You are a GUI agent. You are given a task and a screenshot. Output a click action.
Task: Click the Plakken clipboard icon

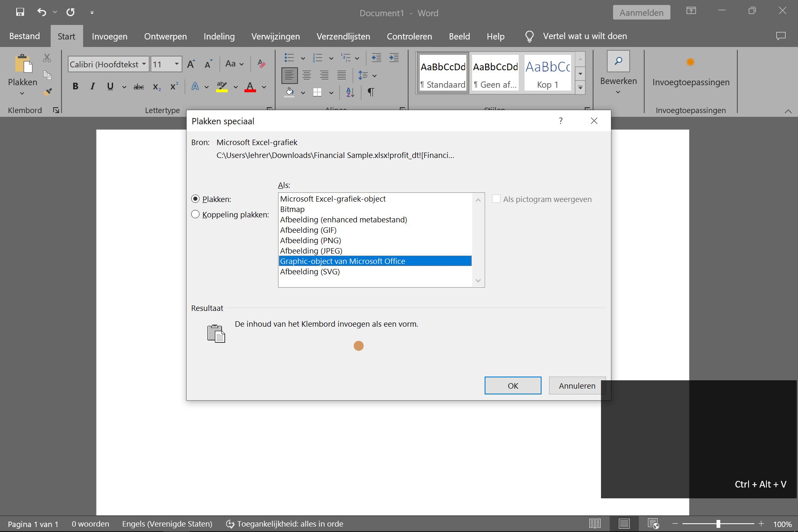pos(23,64)
